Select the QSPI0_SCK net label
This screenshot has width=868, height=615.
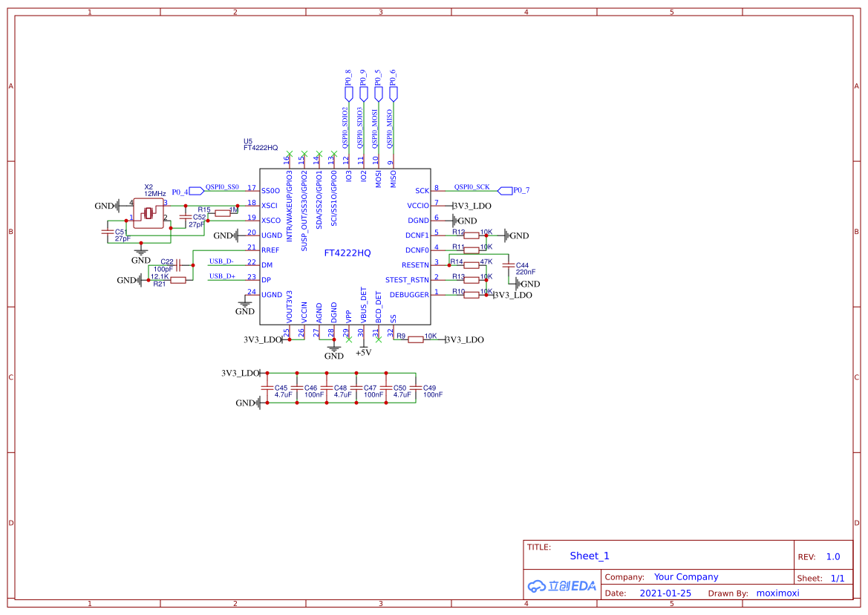click(x=471, y=187)
